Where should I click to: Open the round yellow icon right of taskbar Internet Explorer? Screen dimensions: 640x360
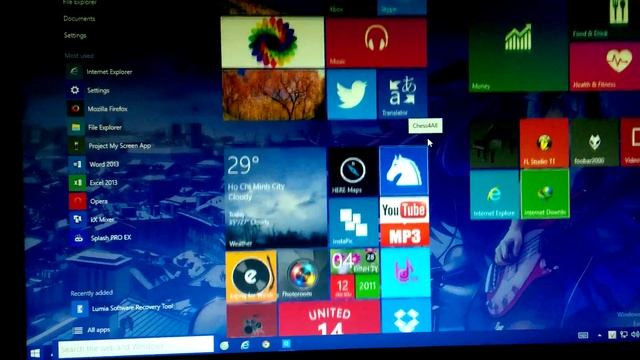[266, 344]
